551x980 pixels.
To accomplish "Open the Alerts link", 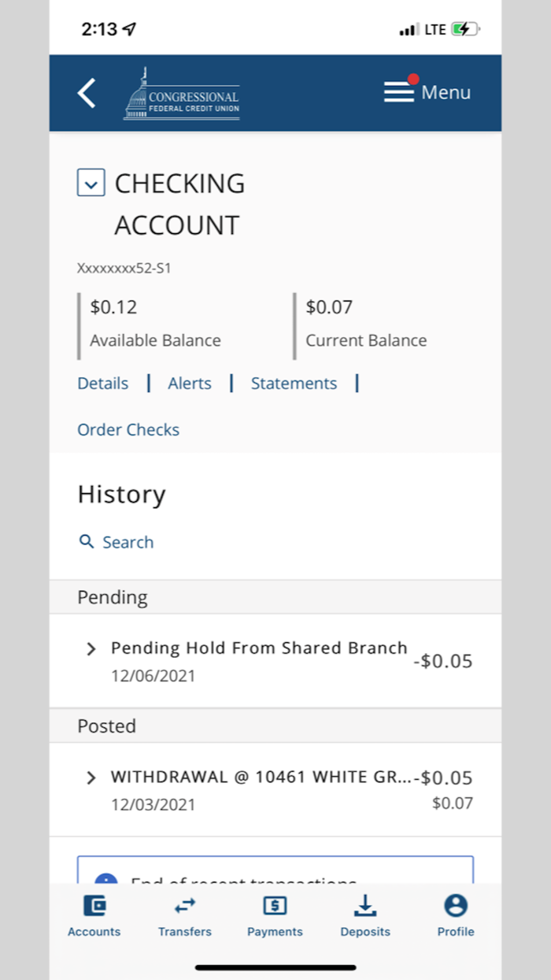I will [190, 384].
